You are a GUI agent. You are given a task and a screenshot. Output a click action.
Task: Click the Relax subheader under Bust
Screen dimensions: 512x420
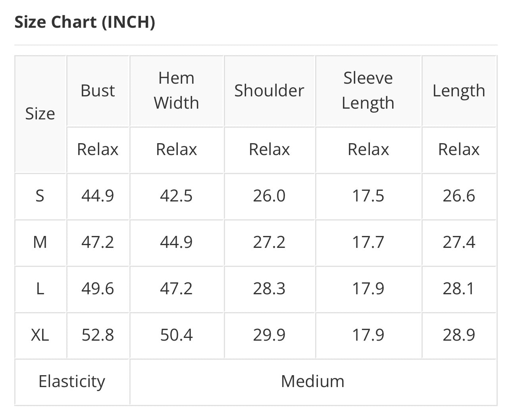pyautogui.click(x=98, y=150)
